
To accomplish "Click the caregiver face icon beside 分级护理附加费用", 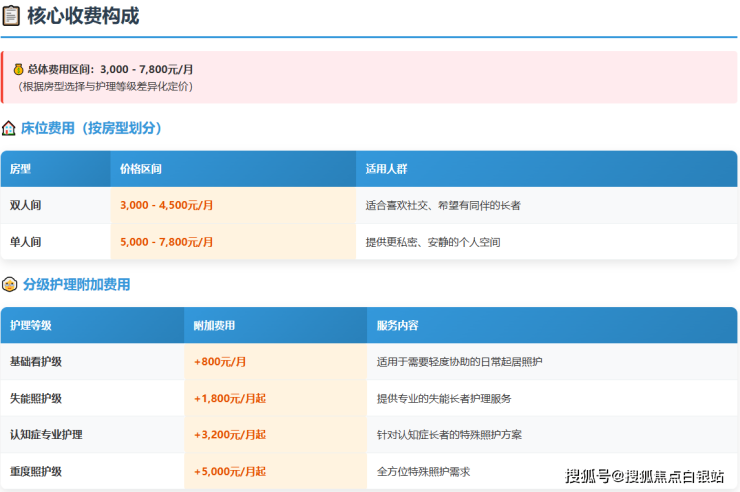I will [x=10, y=285].
